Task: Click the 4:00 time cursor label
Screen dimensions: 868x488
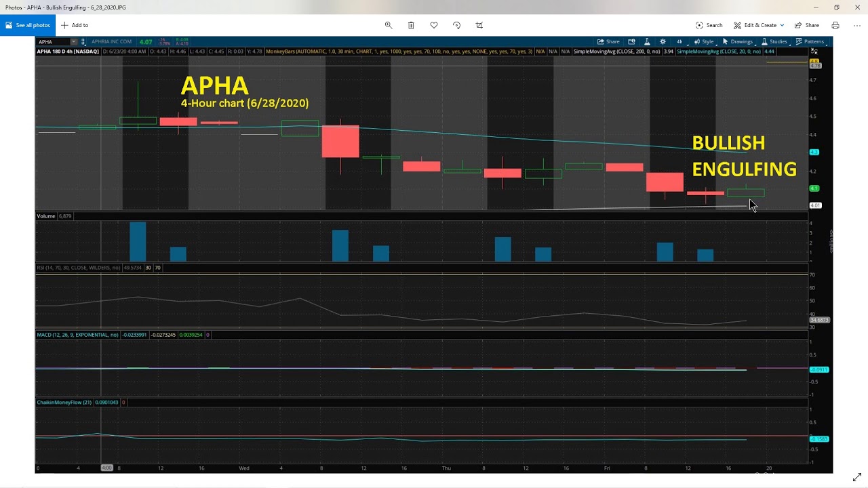Action: point(106,468)
